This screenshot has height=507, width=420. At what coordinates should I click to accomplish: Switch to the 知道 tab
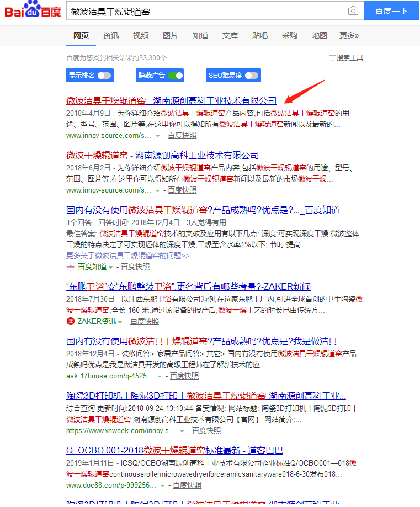click(x=200, y=35)
